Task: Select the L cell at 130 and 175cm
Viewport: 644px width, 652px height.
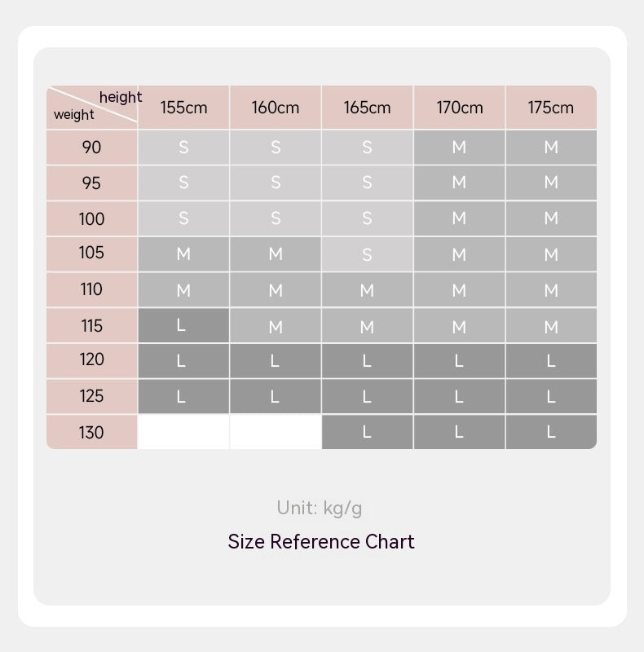Action: click(551, 432)
